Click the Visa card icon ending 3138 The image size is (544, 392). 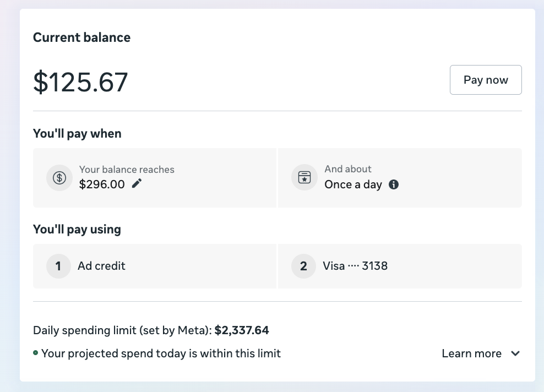point(303,266)
